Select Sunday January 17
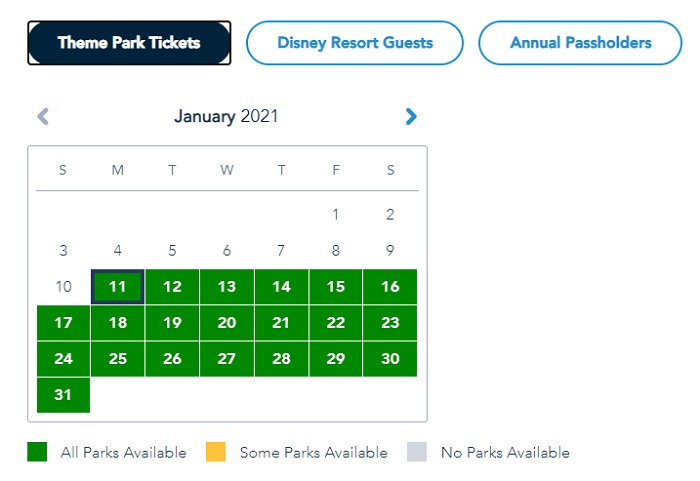The width and height of the screenshot is (700, 481). click(x=63, y=323)
